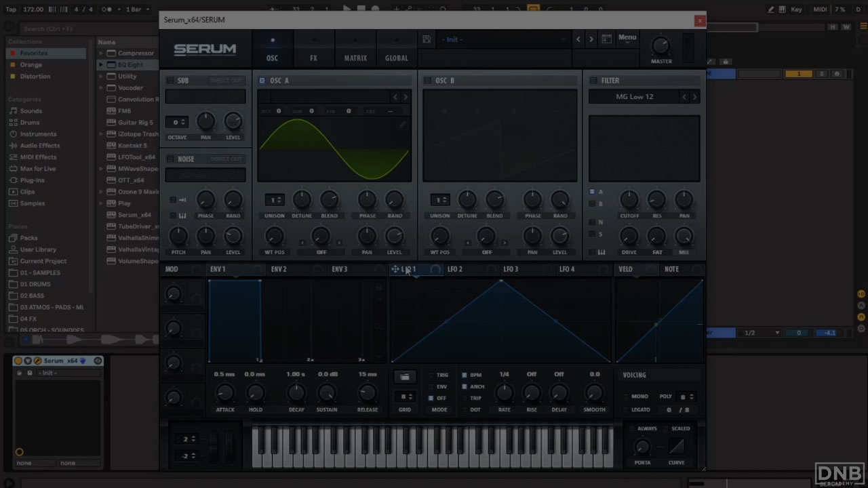Viewport: 868px width, 488px height.
Task: Open the OSC A wavetable editor pencil
Action: (402, 125)
